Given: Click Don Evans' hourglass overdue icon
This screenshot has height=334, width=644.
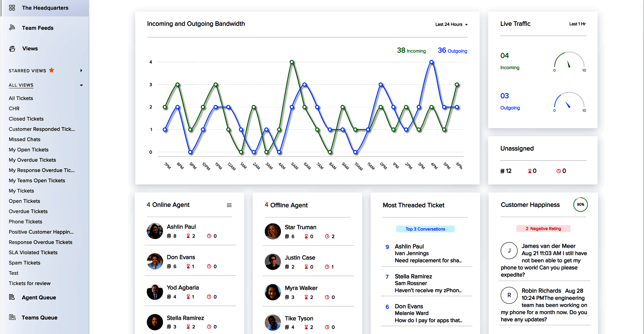Looking at the screenshot, I should point(188,266).
